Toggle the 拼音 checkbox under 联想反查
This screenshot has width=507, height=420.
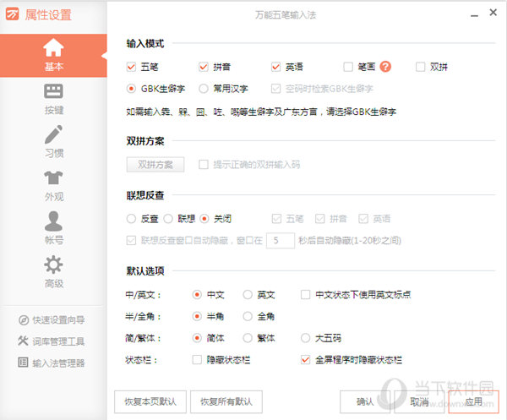[x=319, y=219]
